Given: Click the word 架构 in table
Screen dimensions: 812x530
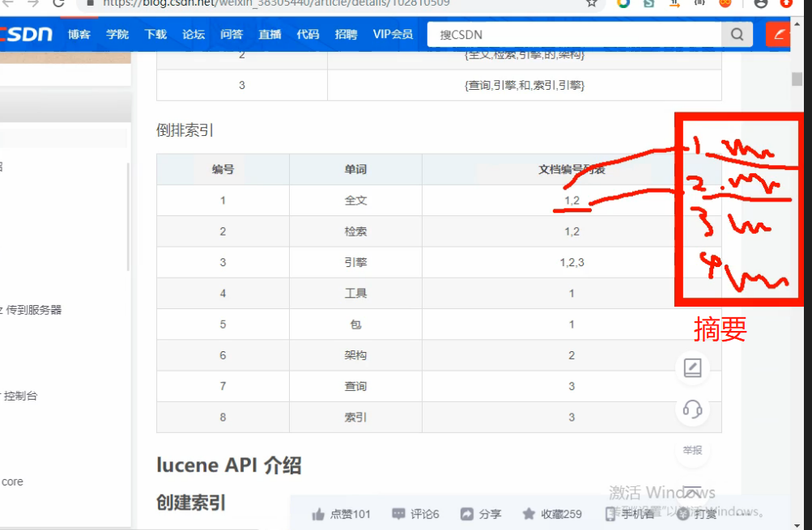Looking at the screenshot, I should point(355,355).
